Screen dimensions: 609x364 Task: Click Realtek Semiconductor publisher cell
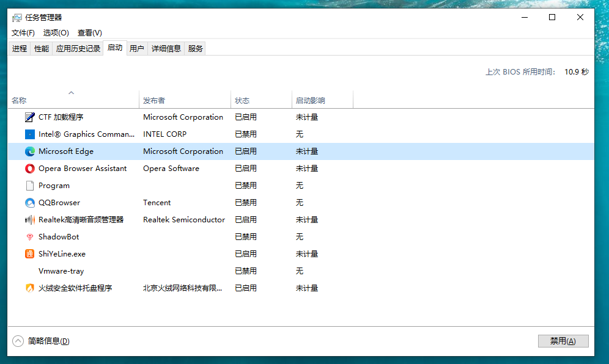tap(183, 220)
